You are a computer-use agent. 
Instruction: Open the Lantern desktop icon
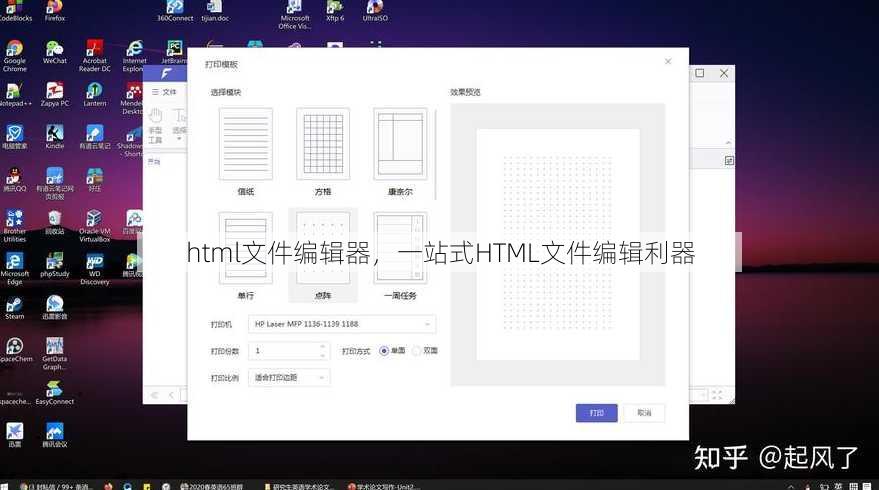tap(95, 95)
